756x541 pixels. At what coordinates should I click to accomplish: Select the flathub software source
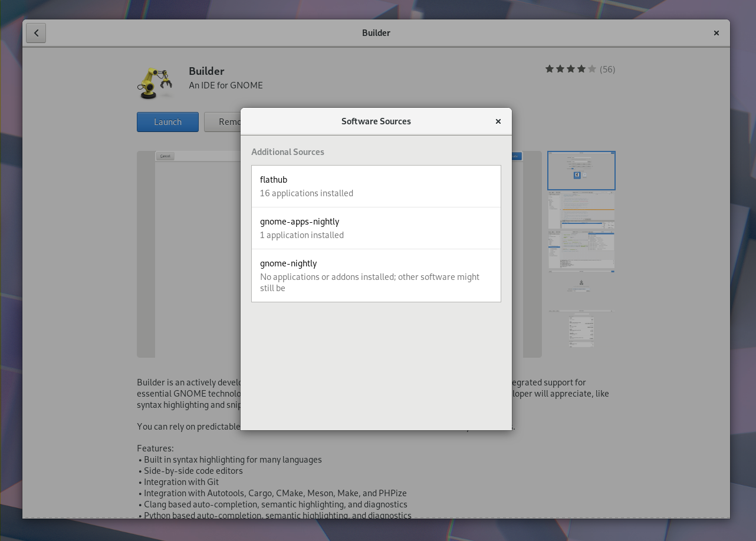pos(376,186)
